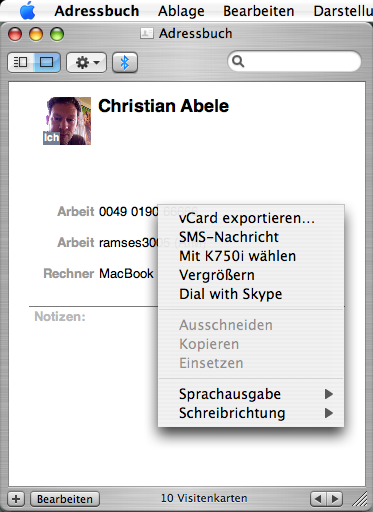
Task: Click the search field
Action: 294,61
